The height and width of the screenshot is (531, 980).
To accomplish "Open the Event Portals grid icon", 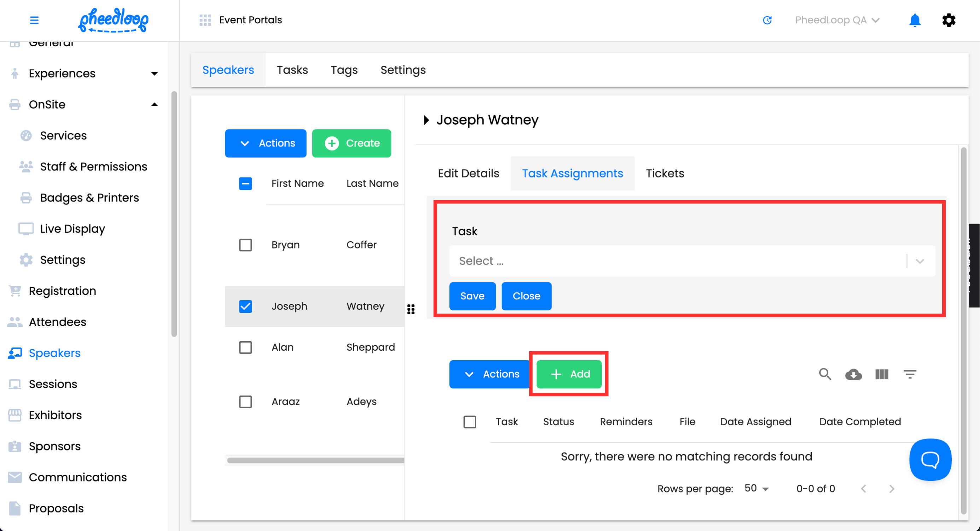I will (205, 20).
